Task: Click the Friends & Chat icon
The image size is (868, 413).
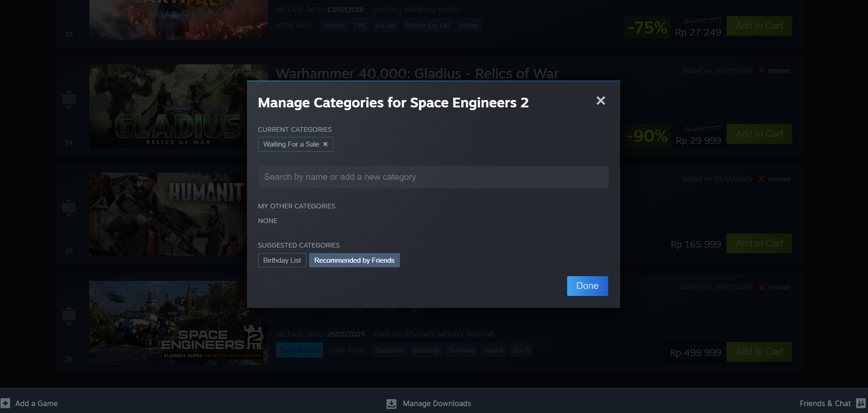Action: point(861,403)
